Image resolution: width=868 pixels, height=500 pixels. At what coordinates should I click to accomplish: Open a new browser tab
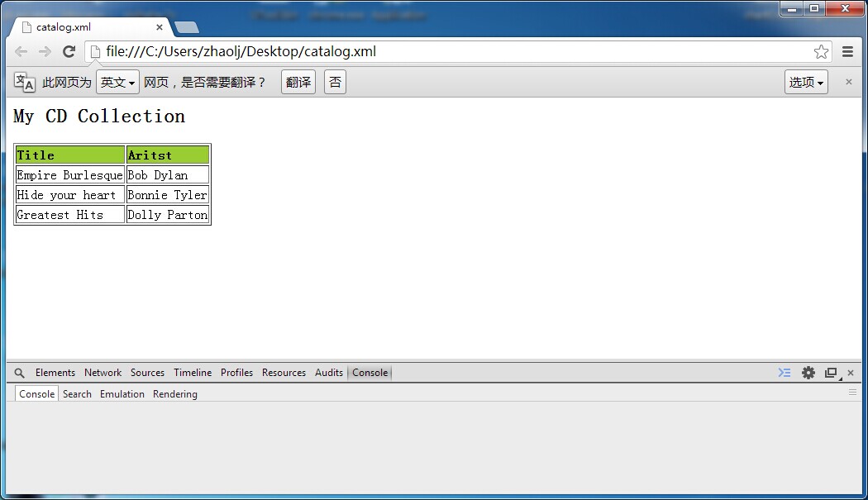pyautogui.click(x=187, y=27)
